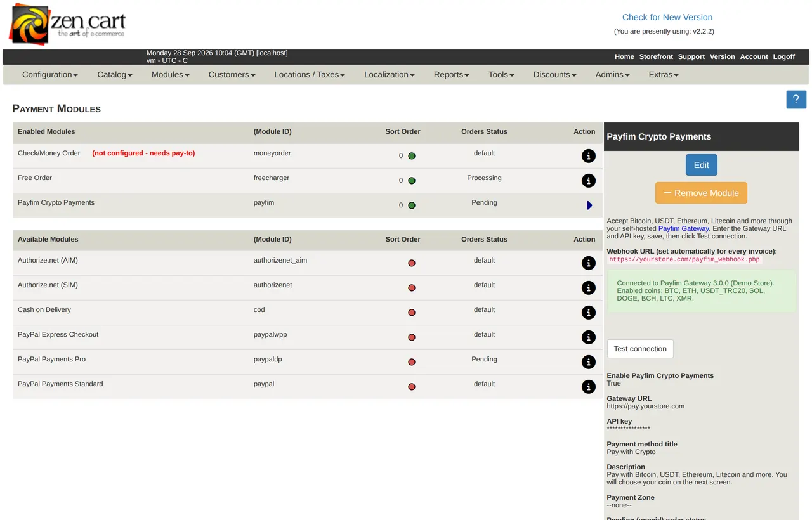Image resolution: width=812 pixels, height=520 pixels.
Task: Expand the Localization dropdown menu
Action: pos(390,75)
